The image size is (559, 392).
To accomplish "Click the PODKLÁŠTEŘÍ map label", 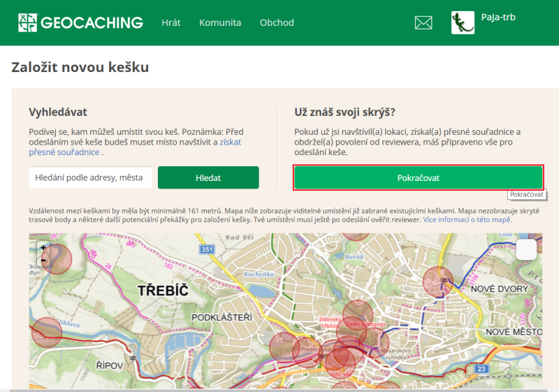I will click(x=222, y=317).
